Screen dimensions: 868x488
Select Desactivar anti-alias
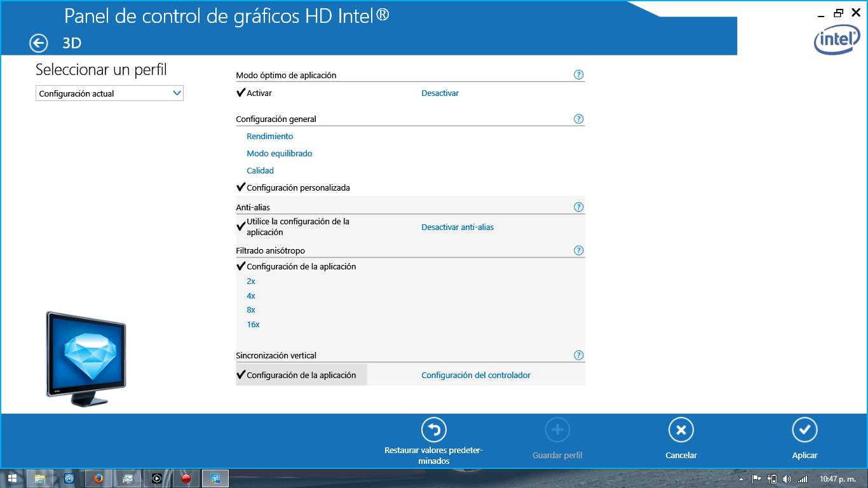click(x=458, y=227)
